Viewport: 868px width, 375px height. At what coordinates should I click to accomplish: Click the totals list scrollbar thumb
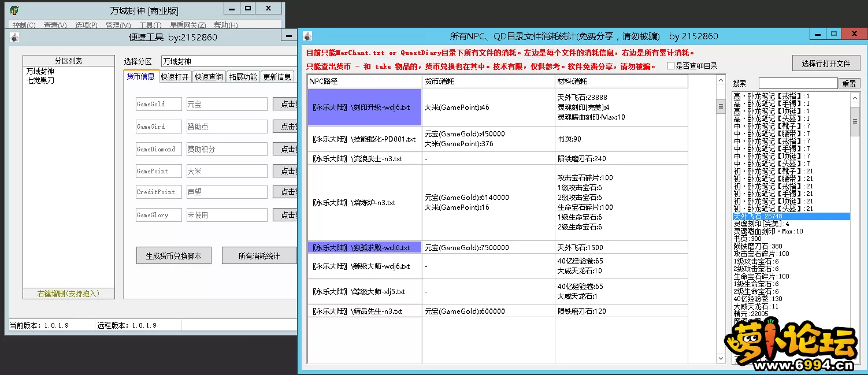(x=855, y=120)
